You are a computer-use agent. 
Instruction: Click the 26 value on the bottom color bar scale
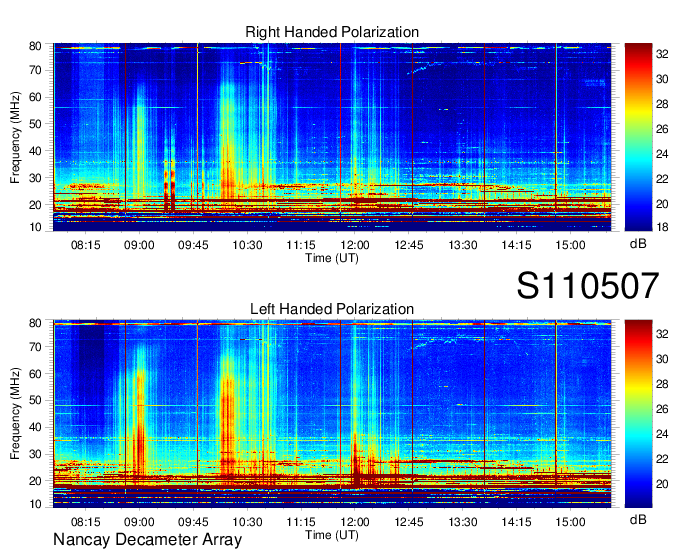662,409
